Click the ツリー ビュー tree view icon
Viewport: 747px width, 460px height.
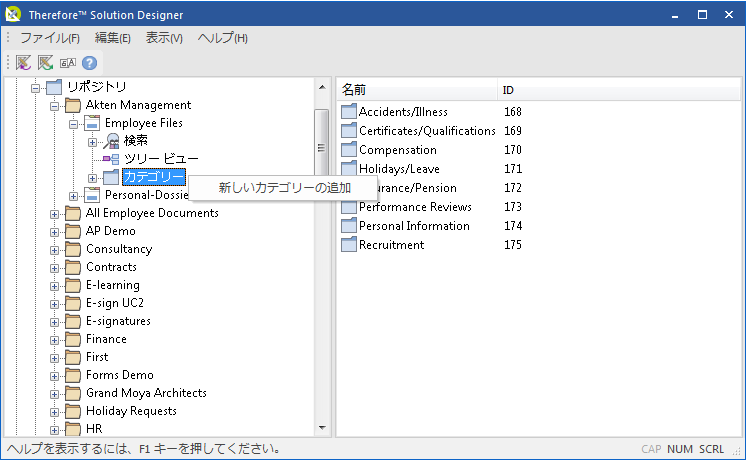tap(111, 159)
